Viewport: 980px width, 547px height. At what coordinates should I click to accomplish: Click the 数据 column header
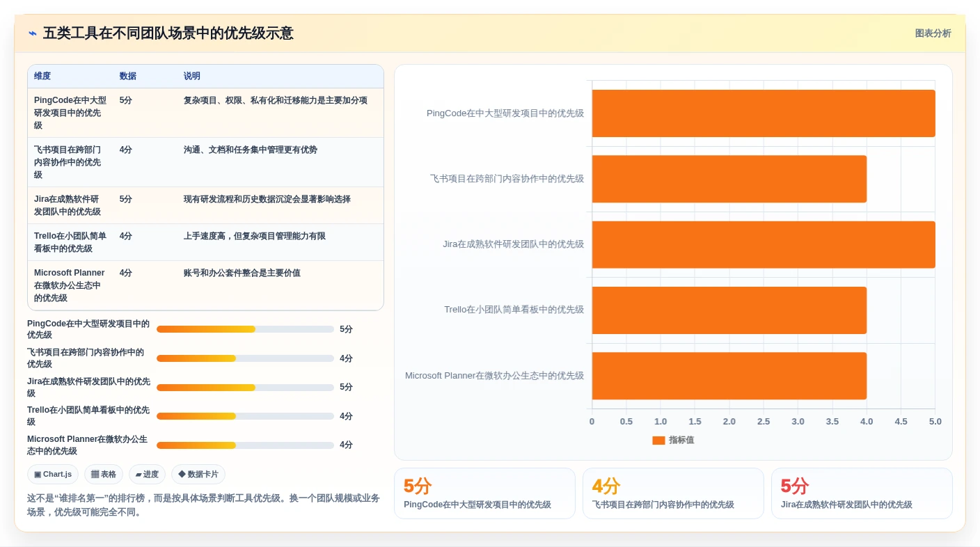pyautogui.click(x=127, y=76)
